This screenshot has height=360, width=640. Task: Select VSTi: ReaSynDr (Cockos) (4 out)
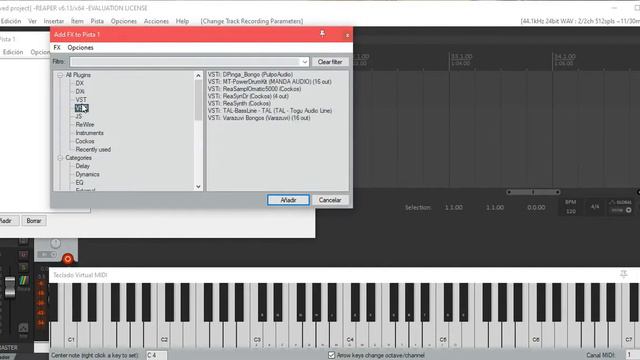pos(248,96)
